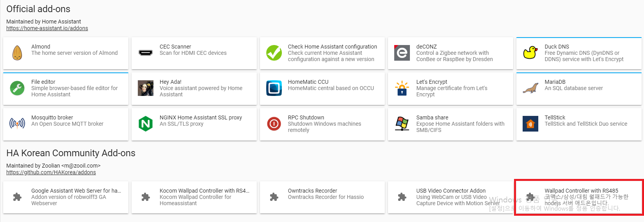
Task: Open the Samba share add-on title
Action: pyautogui.click(x=432, y=117)
